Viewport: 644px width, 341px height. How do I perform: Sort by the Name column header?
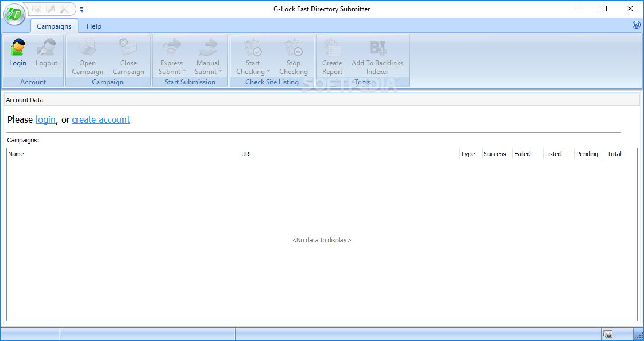click(x=123, y=154)
